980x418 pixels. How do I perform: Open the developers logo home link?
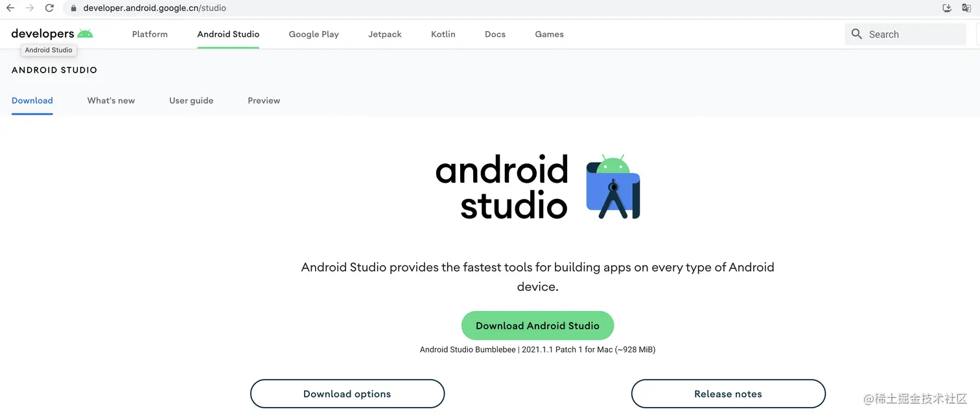click(x=52, y=34)
